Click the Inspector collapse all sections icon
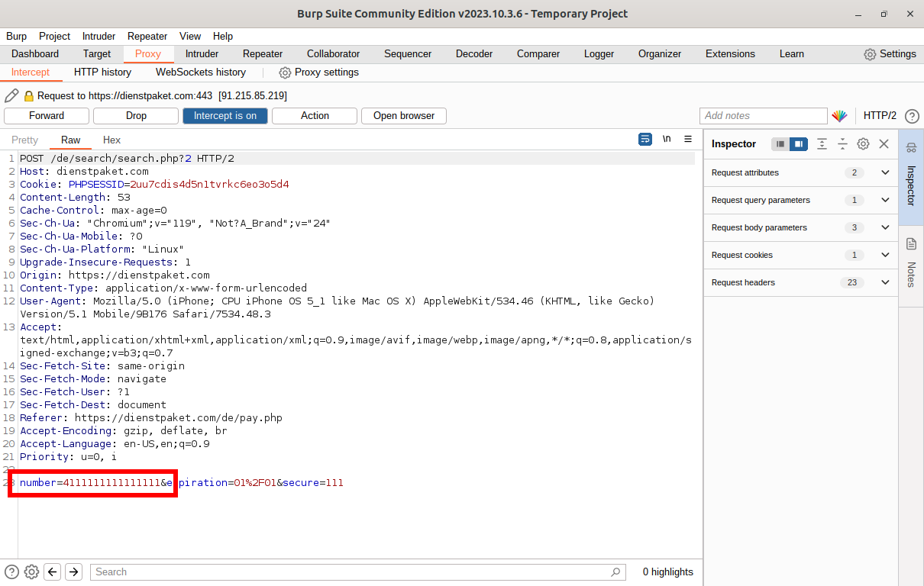This screenshot has height=586, width=924. [842, 144]
